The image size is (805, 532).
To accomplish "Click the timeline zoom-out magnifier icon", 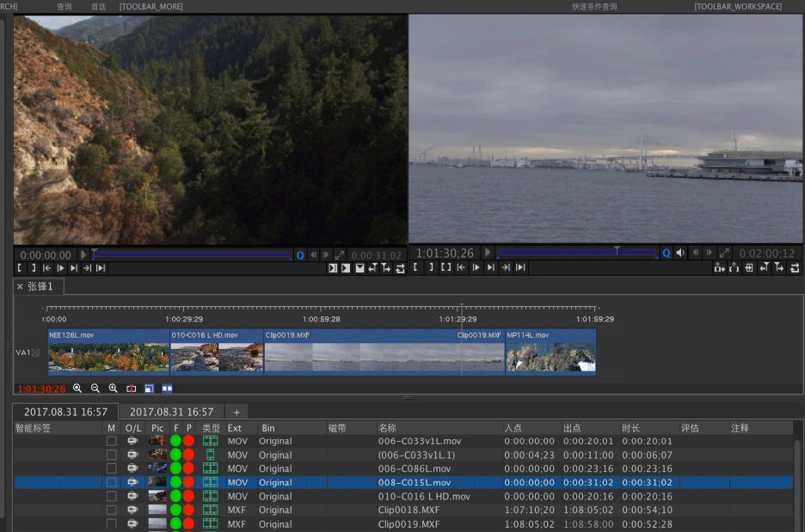I will click(95, 388).
